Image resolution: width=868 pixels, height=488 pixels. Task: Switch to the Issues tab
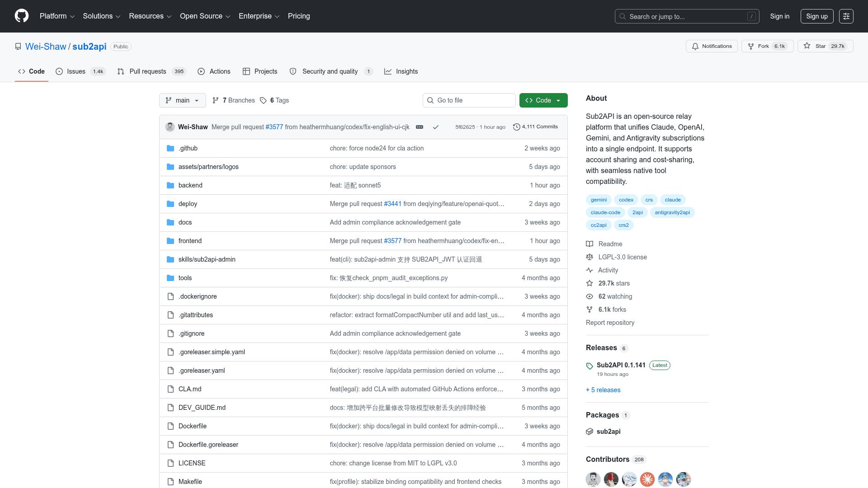pyautogui.click(x=80, y=71)
